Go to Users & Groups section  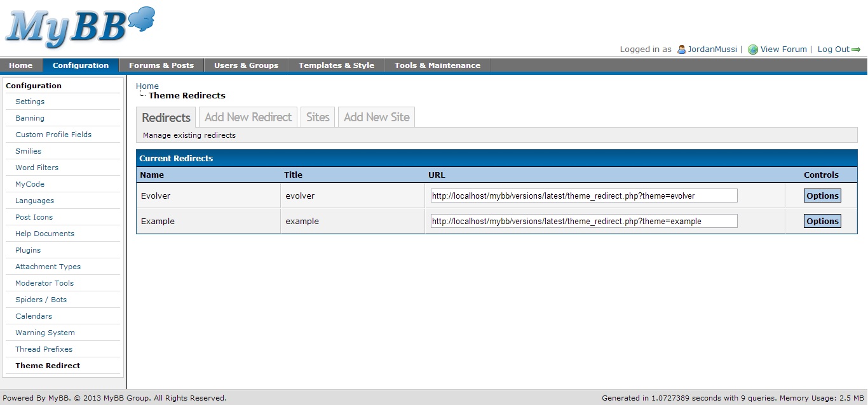(x=246, y=65)
